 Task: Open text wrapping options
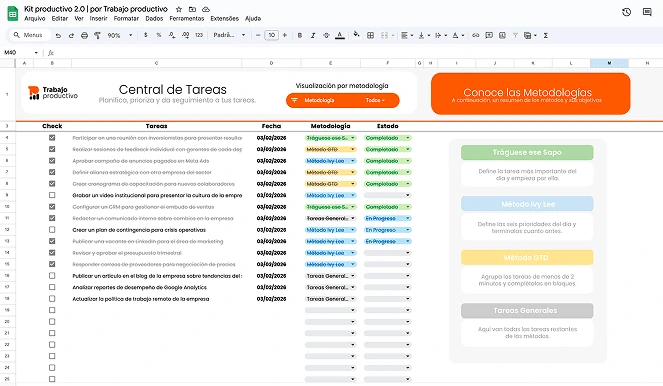[441, 36]
